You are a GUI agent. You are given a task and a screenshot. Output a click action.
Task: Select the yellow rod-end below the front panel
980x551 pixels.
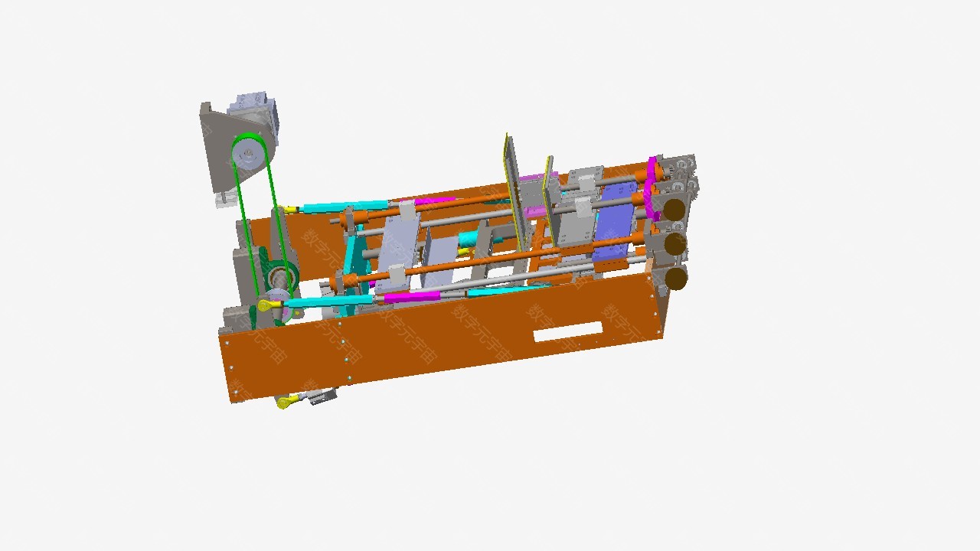285,401
